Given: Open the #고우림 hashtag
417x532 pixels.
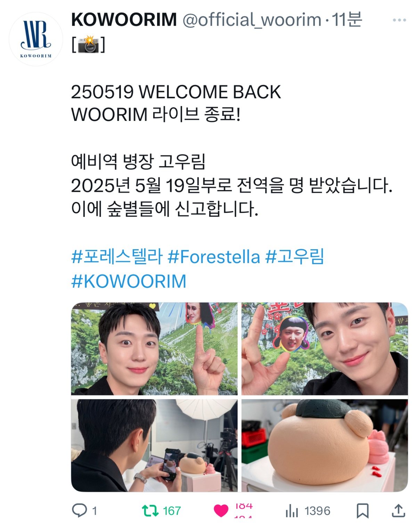Looking at the screenshot, I should pos(295,257).
